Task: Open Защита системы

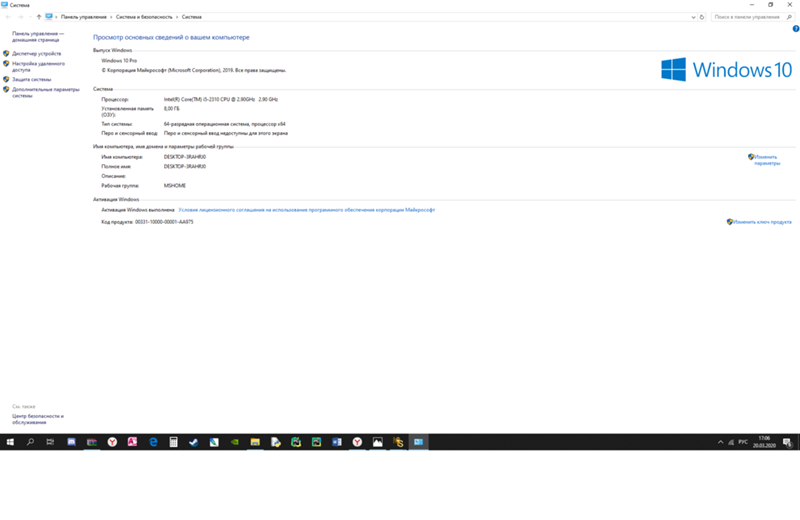Action: (32, 80)
